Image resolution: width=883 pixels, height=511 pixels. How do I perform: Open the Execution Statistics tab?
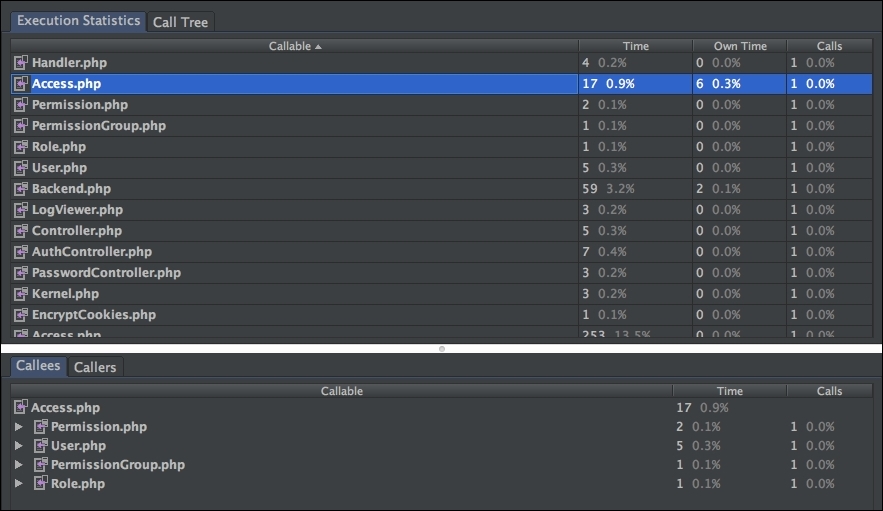78,21
